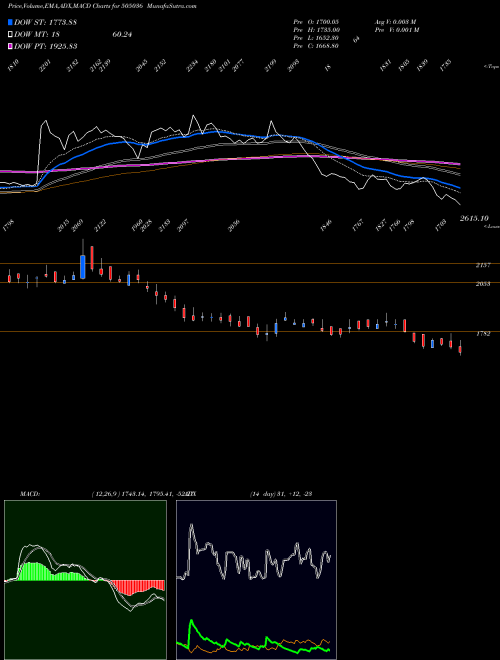This screenshot has height=660, width=500.
Task: Click the last red candlestick on the right
Action: tap(460, 349)
